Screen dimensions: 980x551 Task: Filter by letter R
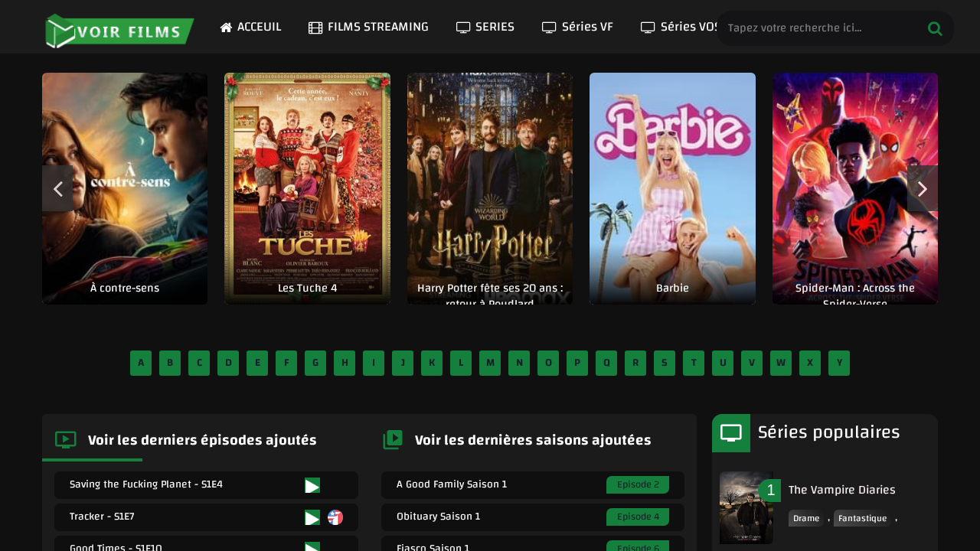click(x=635, y=363)
